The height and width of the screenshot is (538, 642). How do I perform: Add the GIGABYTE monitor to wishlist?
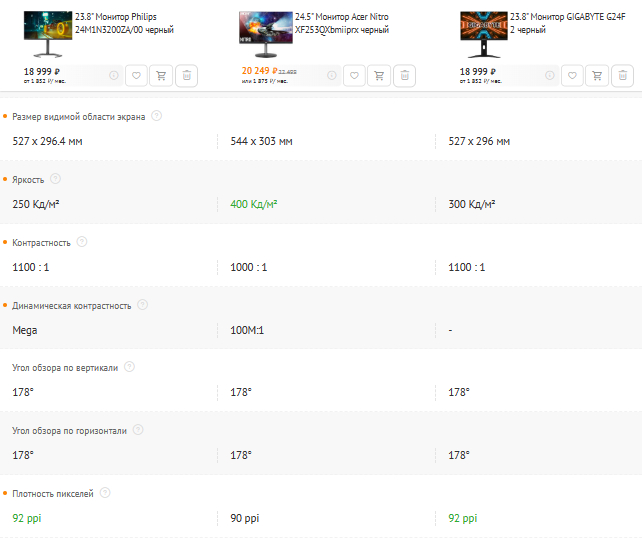point(572,75)
